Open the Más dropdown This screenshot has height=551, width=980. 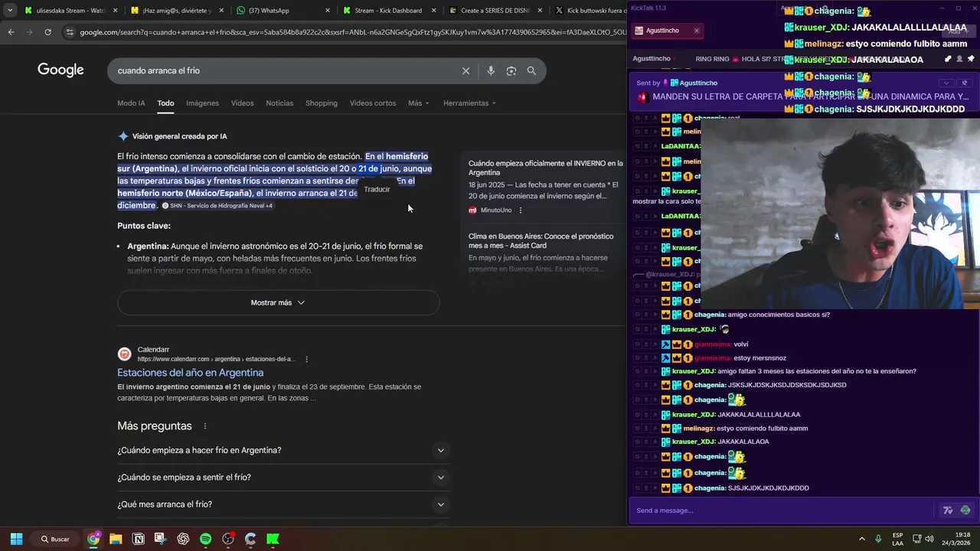tap(418, 103)
